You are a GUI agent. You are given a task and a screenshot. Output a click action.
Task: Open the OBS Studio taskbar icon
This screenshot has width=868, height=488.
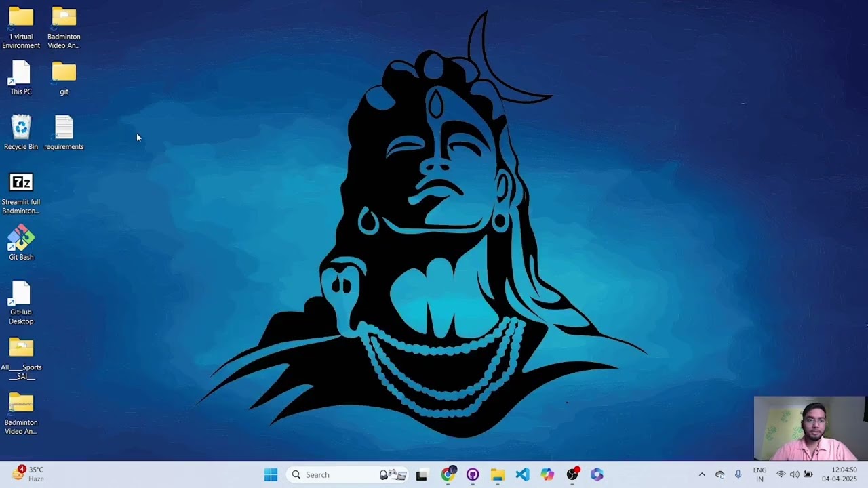572,474
